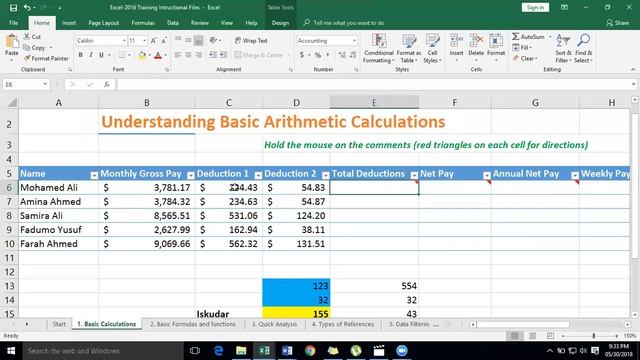This screenshot has width=640, height=360.
Task: Toggle Align Left
Action: pos(178,55)
